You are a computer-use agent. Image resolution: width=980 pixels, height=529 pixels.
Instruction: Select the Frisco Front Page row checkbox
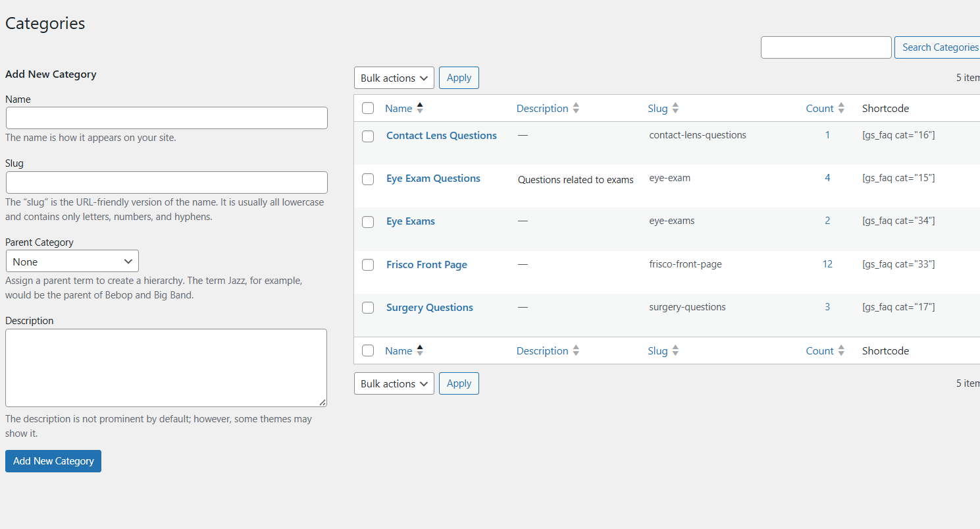click(368, 265)
